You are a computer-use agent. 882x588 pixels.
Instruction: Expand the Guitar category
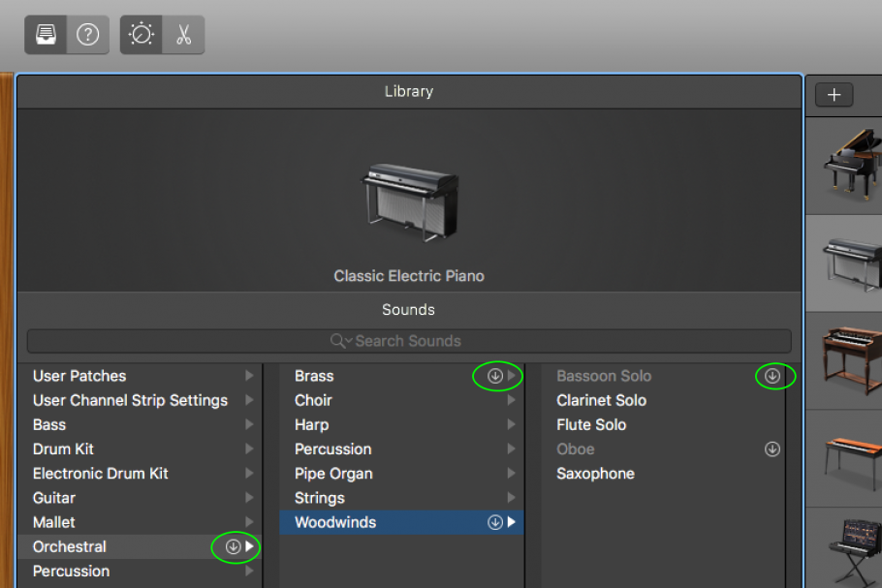pyautogui.click(x=136, y=498)
